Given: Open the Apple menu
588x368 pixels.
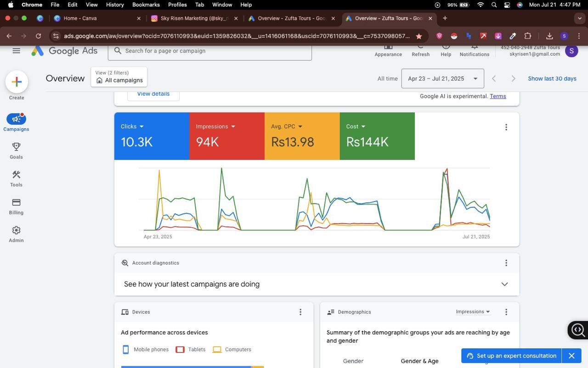Looking at the screenshot, I should point(11,5).
